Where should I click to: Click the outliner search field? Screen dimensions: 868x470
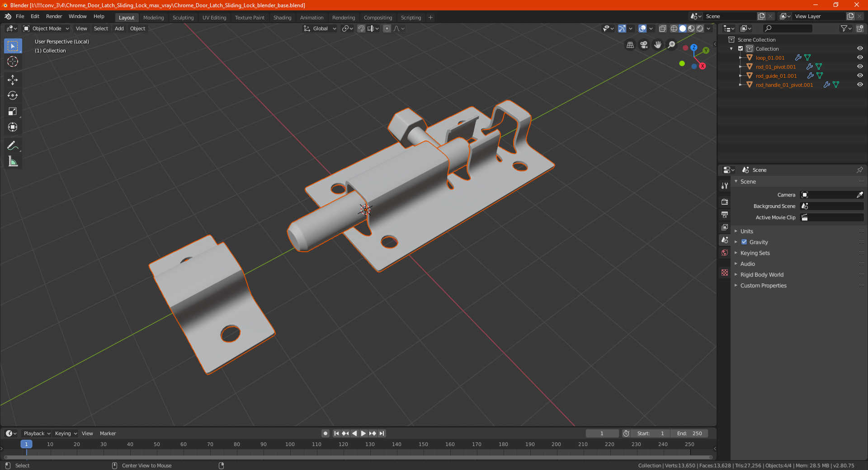tap(787, 28)
